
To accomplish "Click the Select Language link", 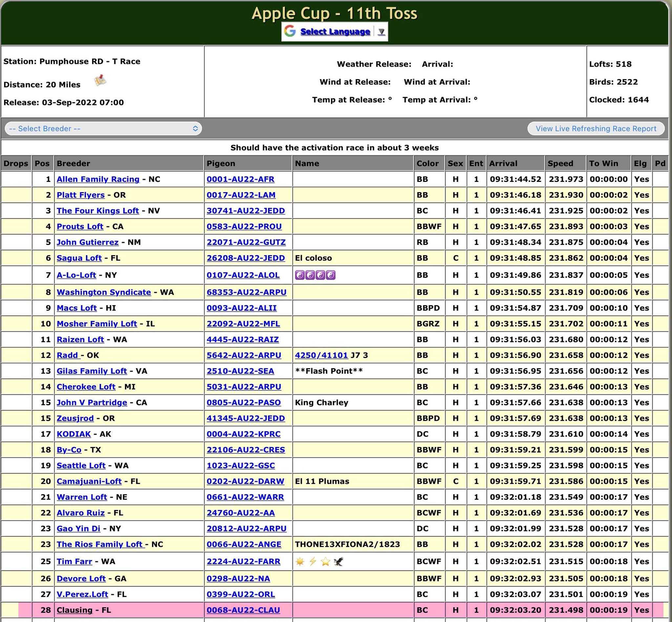I will 335,32.
